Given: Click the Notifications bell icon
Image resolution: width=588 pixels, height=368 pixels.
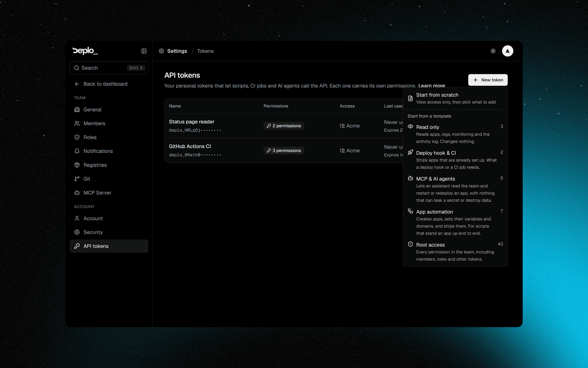Looking at the screenshot, I should (77, 151).
